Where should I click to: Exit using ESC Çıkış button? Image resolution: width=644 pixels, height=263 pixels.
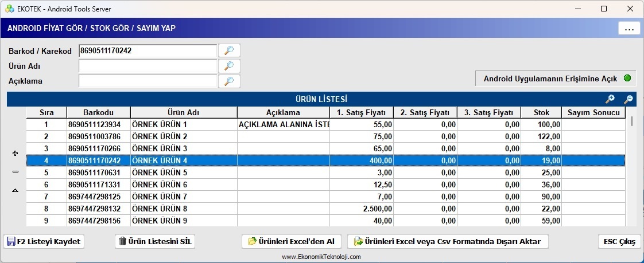tap(619, 241)
